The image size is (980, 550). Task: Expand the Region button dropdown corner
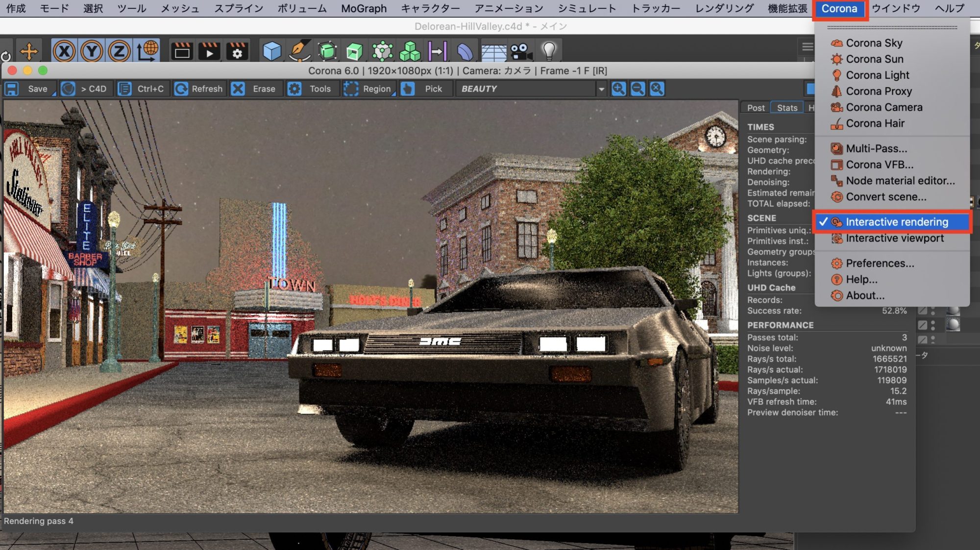[393, 94]
